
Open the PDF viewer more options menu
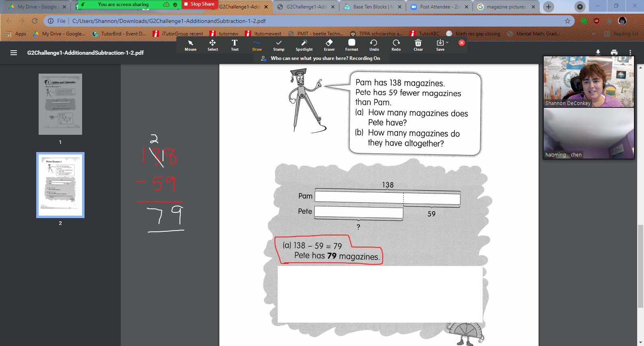coord(630,52)
